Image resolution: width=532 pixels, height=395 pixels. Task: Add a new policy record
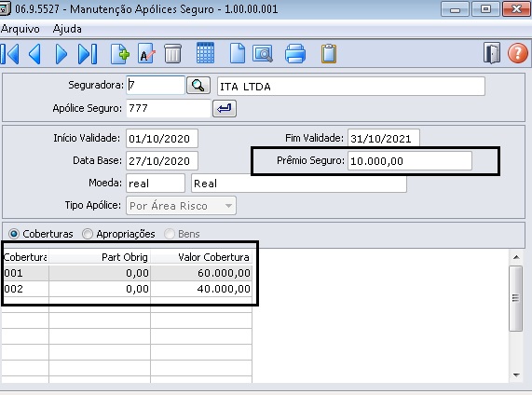tap(120, 54)
